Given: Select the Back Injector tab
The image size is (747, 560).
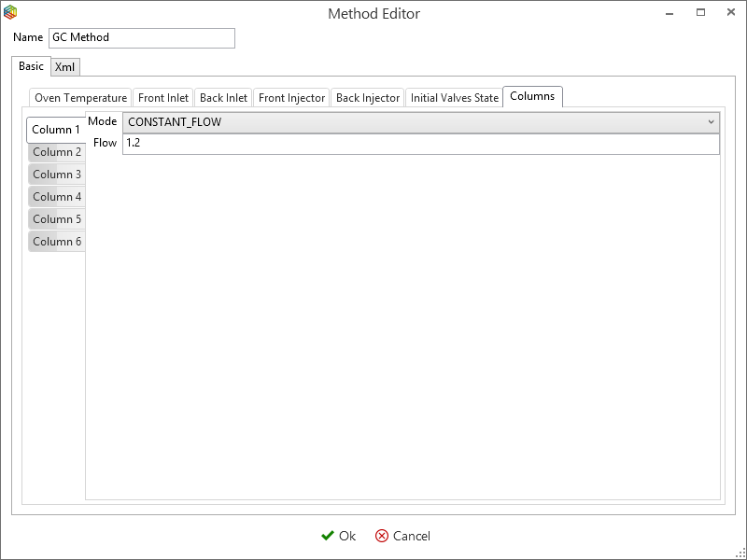Looking at the screenshot, I should [x=368, y=98].
